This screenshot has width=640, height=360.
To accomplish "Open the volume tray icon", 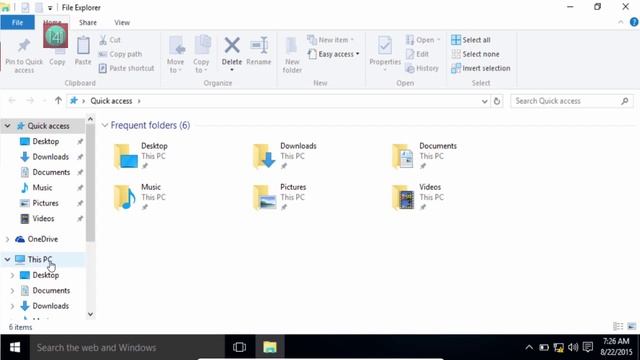I will point(573,347).
